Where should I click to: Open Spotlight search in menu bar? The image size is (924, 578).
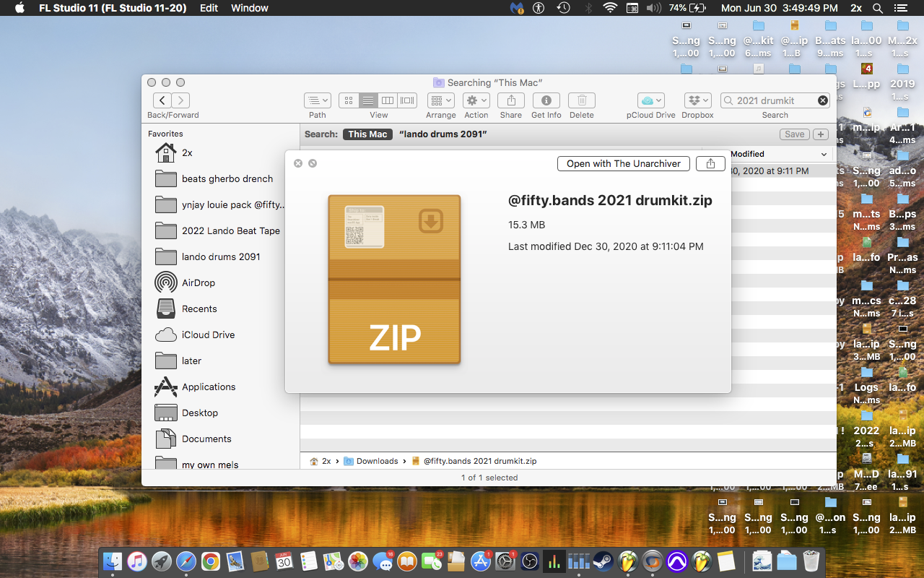point(878,8)
